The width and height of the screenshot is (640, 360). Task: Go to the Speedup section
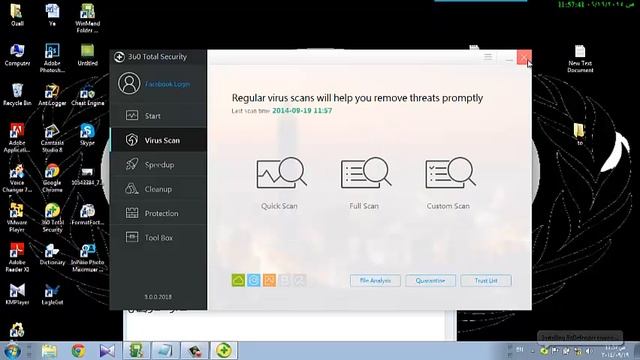(158, 164)
